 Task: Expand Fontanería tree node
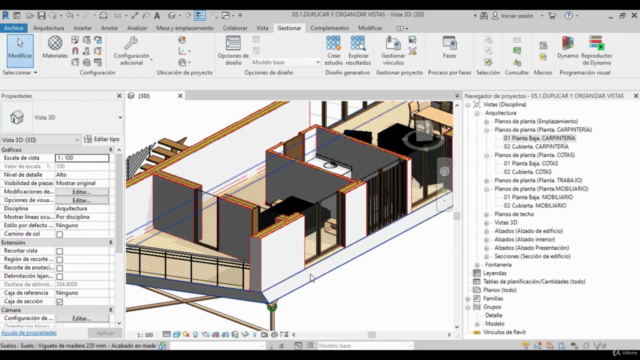pos(477,265)
